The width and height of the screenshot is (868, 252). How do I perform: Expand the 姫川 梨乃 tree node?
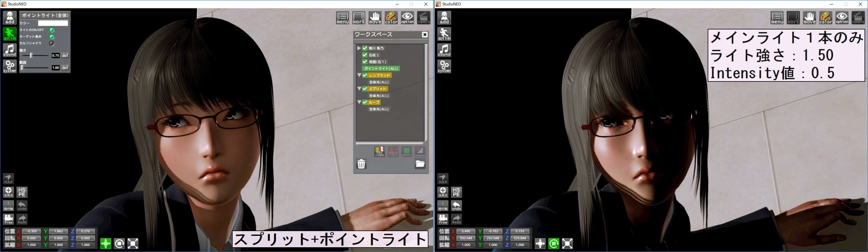(x=359, y=48)
